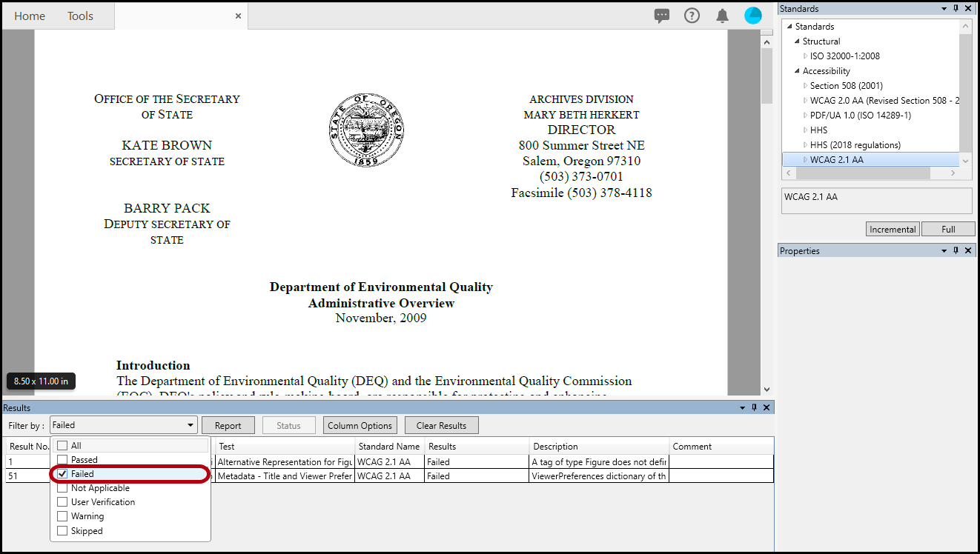Click Standards tree horizontal scrollbar

[863, 173]
